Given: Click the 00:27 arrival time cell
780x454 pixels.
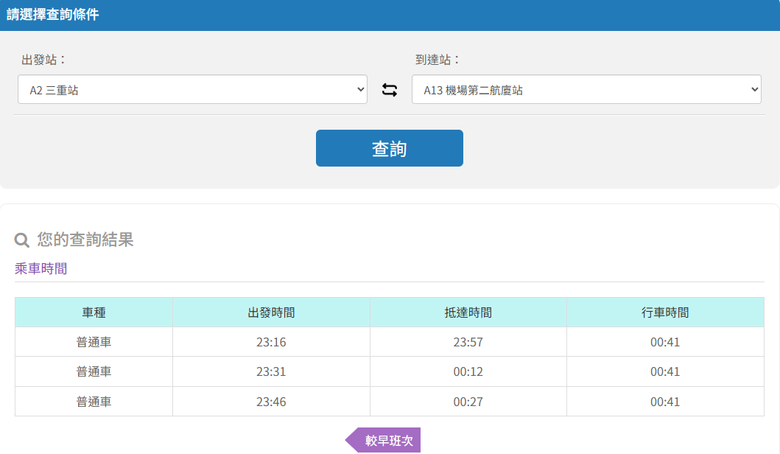Looking at the screenshot, I should point(468,402).
